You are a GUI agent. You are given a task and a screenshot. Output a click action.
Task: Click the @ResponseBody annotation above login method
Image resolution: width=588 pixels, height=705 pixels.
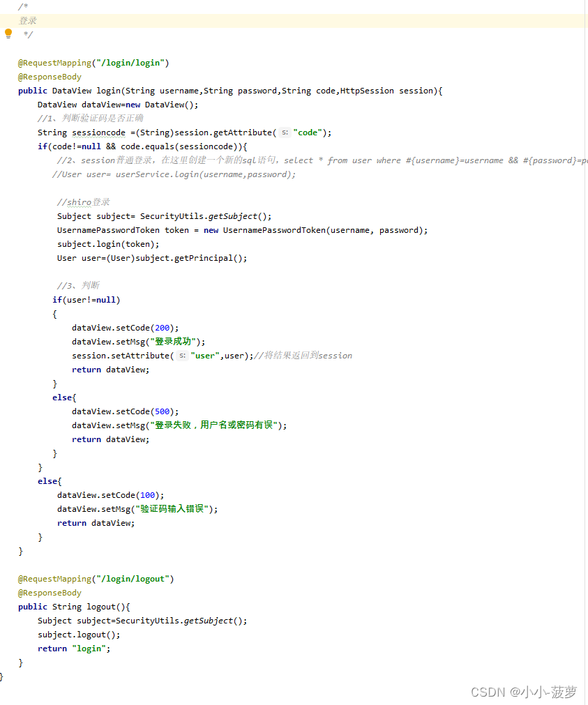49,77
